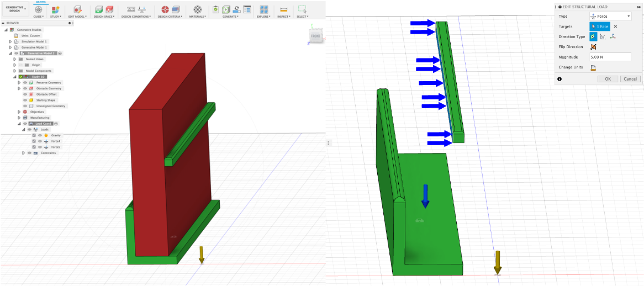This screenshot has width=644, height=286.
Task: Uncheck the Force4 load checkbox
Action: tap(34, 141)
